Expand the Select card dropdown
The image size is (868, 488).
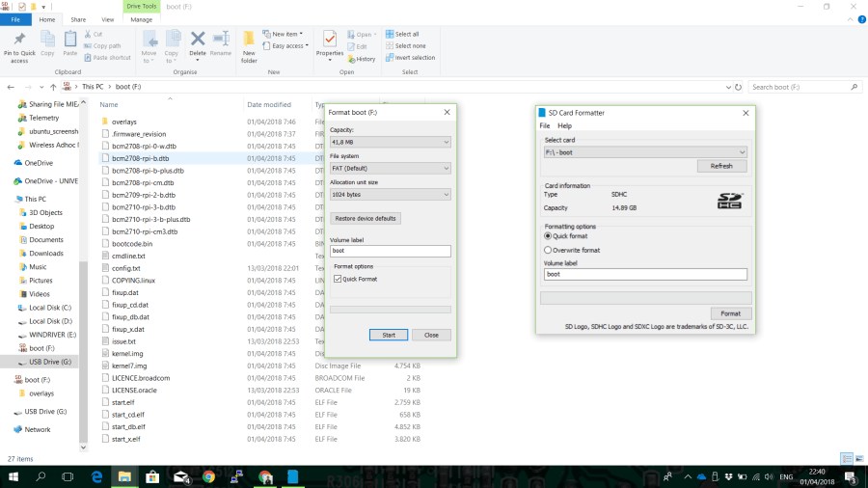(x=645, y=152)
